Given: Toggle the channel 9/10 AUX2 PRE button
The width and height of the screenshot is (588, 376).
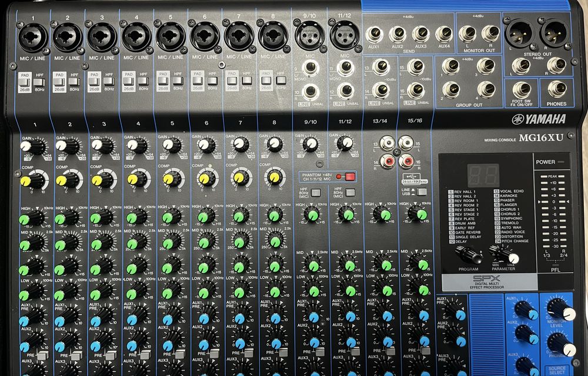Looking at the screenshot, I should click(x=320, y=352).
